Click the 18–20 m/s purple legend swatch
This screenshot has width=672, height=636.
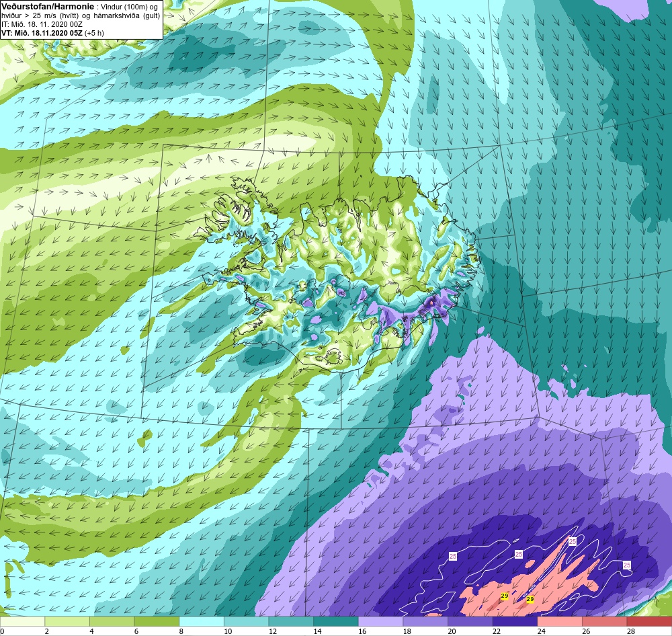pyautogui.click(x=425, y=621)
